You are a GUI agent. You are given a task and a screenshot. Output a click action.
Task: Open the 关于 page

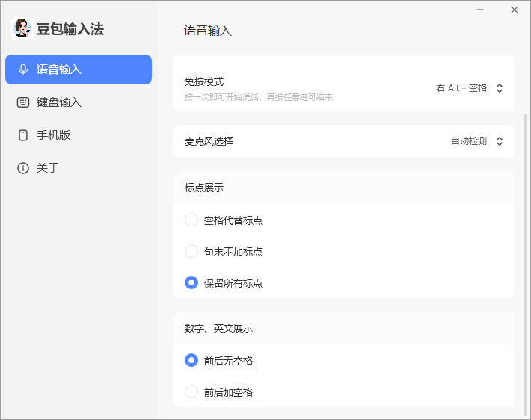pos(79,168)
